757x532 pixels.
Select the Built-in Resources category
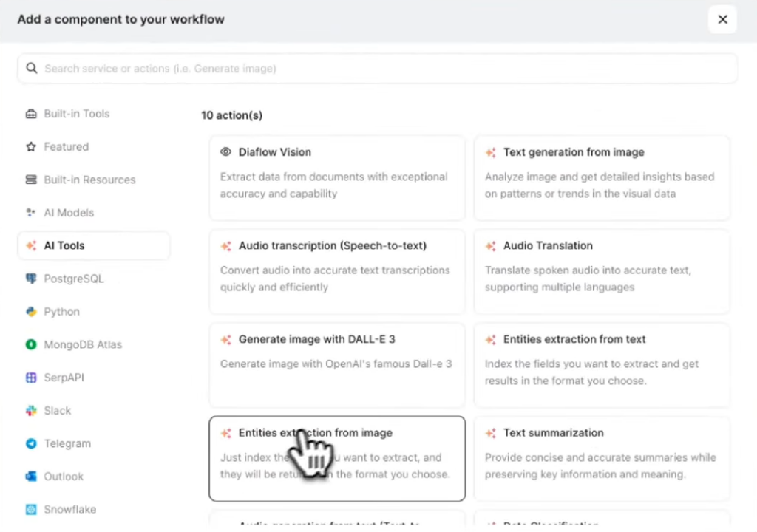point(93,180)
